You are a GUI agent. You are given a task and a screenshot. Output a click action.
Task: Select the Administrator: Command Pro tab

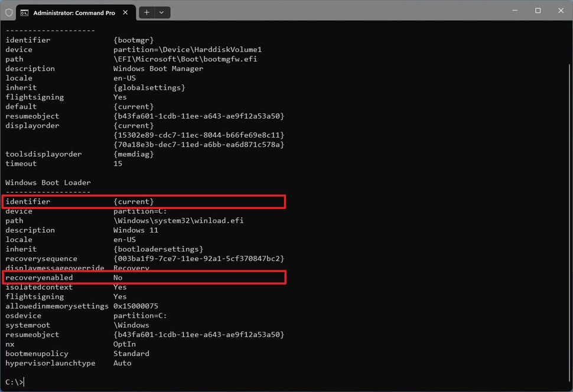point(74,12)
